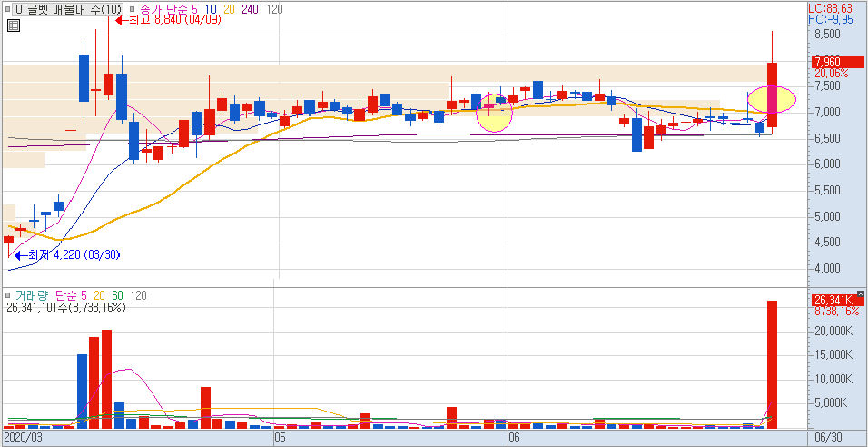Click the 06 month marker on time axis
Image resolution: width=868 pixels, height=447 pixels.
point(514,438)
